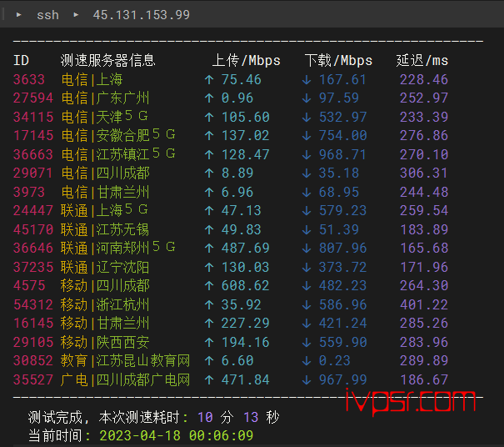Click the 联通|江苏无锡 server name
The height and width of the screenshot is (447, 504).
click(x=105, y=229)
